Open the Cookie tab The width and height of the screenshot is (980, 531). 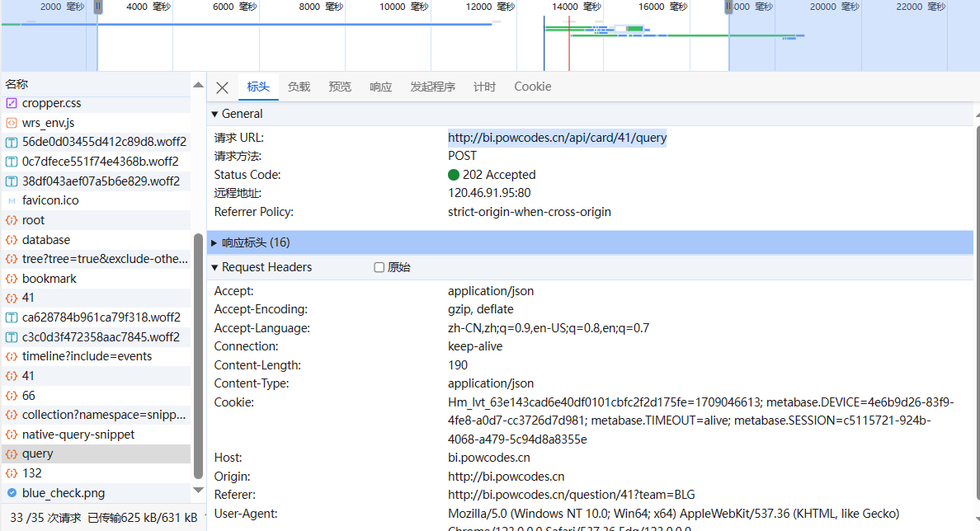[x=533, y=87]
